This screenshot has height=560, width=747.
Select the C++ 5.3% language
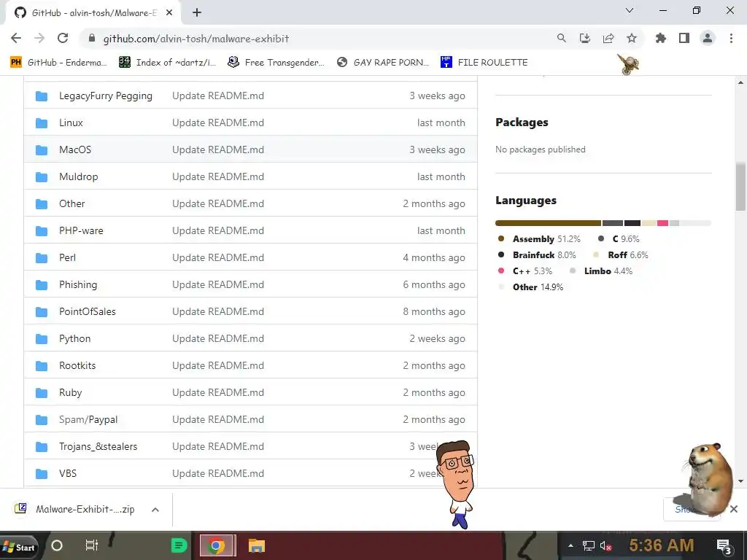(525, 271)
